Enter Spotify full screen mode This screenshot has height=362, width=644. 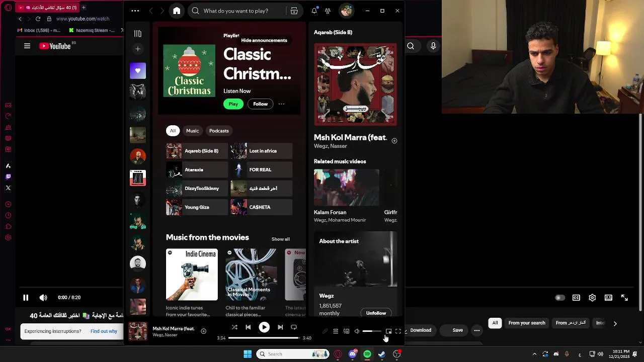[398, 331]
